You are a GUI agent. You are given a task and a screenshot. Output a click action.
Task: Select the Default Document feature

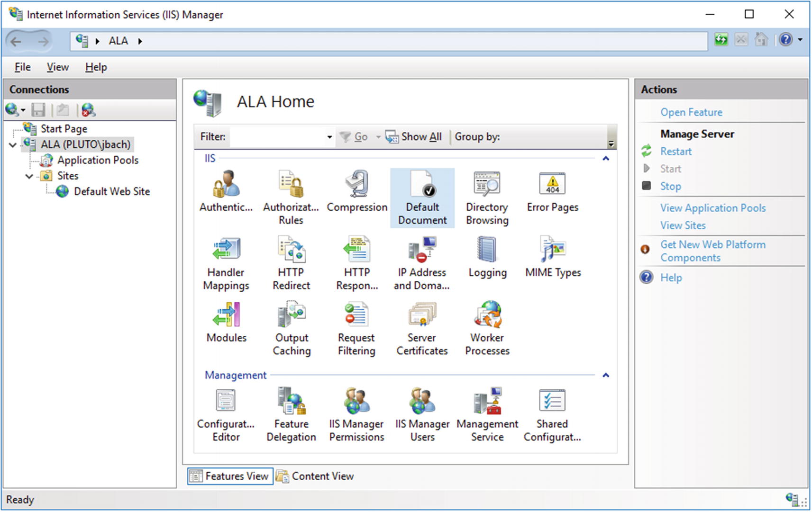422,198
